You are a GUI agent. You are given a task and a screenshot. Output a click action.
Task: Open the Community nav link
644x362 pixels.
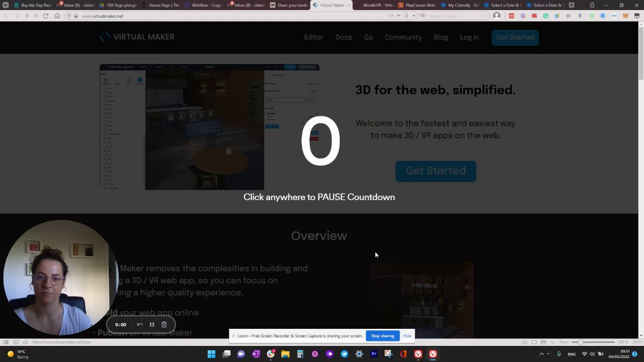point(403,37)
